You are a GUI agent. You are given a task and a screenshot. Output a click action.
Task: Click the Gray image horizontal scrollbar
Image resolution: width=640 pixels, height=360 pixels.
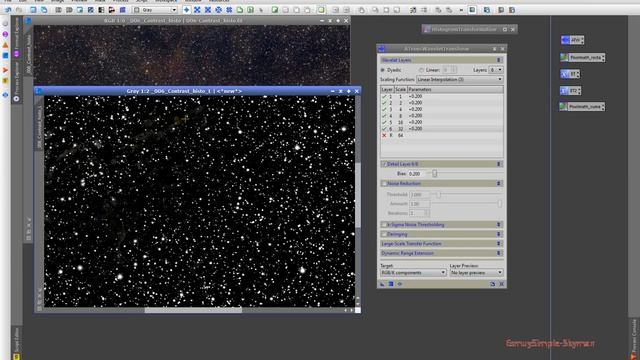point(193,310)
